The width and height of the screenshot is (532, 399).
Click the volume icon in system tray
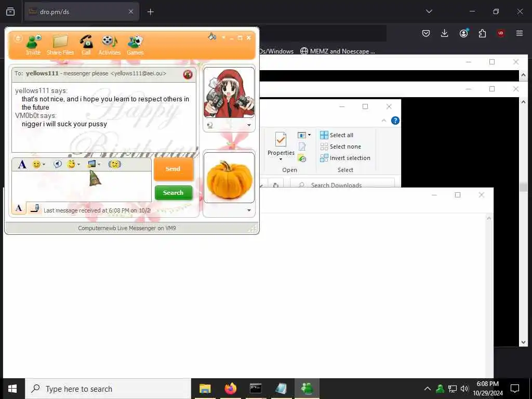coord(464,389)
